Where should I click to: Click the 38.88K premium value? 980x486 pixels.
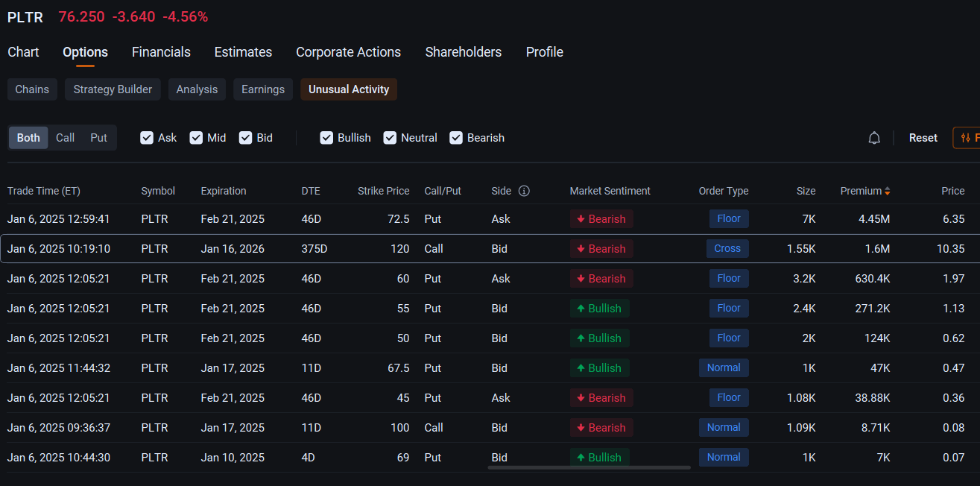(x=873, y=398)
